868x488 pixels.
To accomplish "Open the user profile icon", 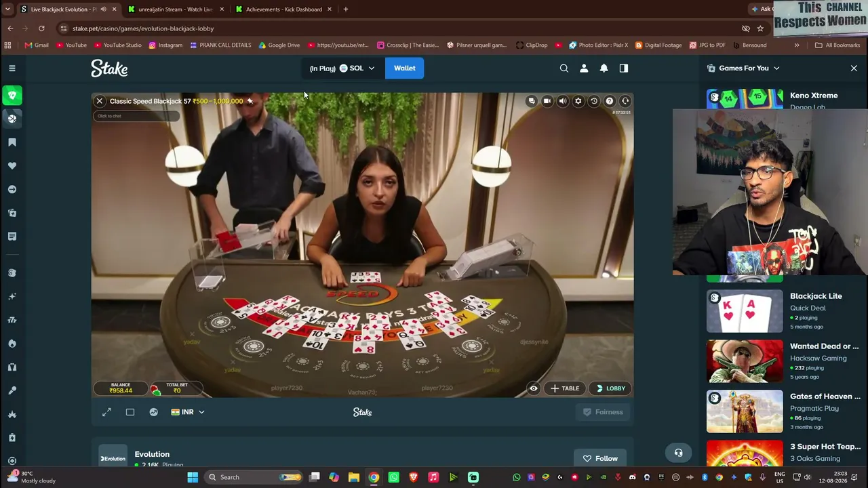I will click(584, 68).
